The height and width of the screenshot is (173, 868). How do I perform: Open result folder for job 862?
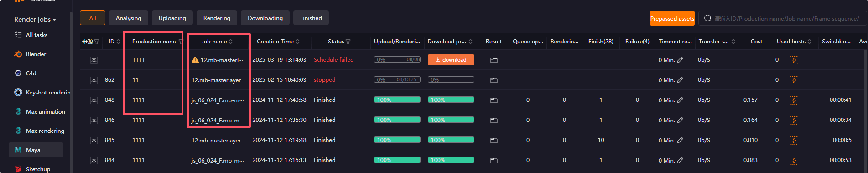point(494,80)
